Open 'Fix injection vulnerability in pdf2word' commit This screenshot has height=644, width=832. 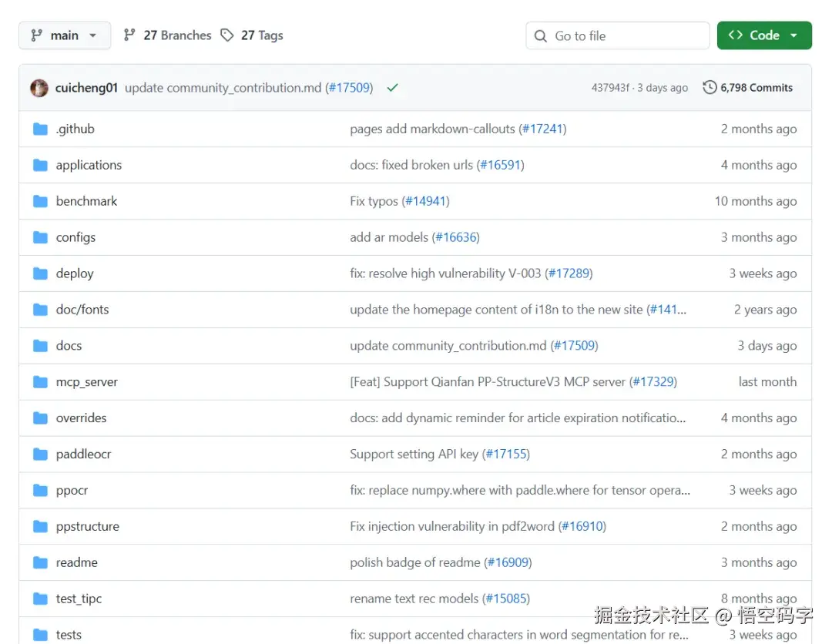pyautogui.click(x=452, y=526)
